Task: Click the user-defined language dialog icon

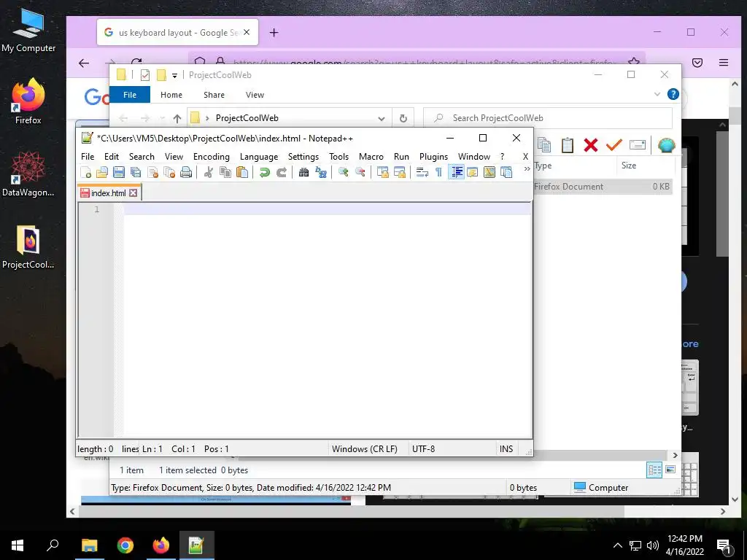Action: pyautogui.click(x=473, y=172)
